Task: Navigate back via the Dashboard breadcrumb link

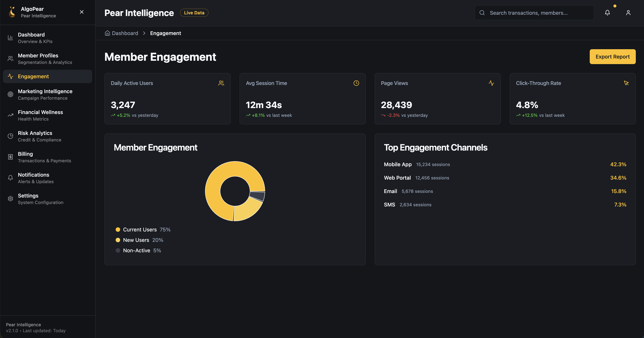Action: (125, 33)
